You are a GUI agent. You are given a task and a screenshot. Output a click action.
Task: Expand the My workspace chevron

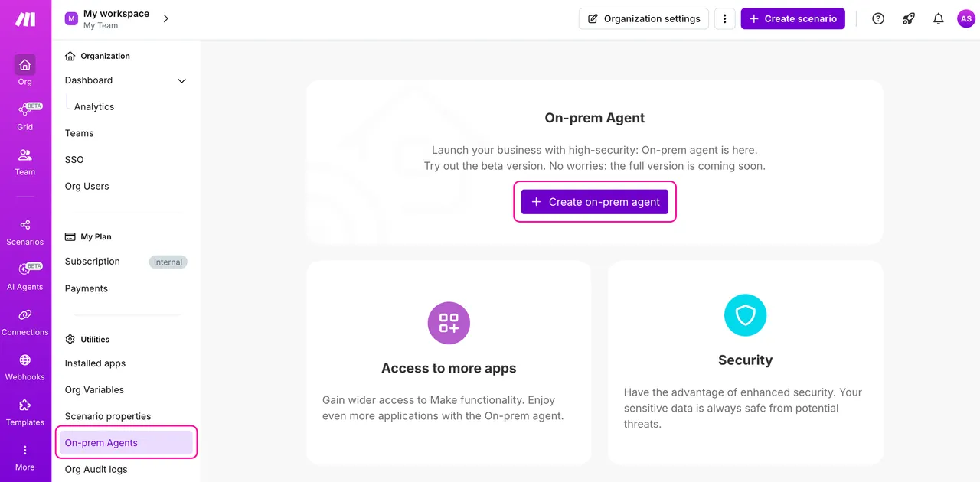166,18
